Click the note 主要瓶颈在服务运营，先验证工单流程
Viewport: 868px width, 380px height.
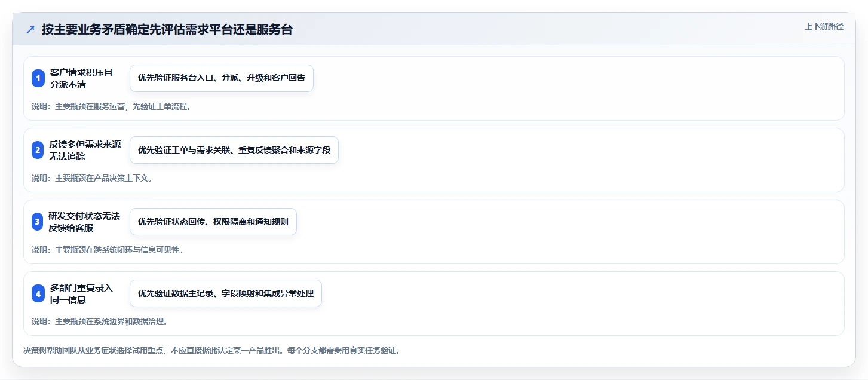click(111, 106)
